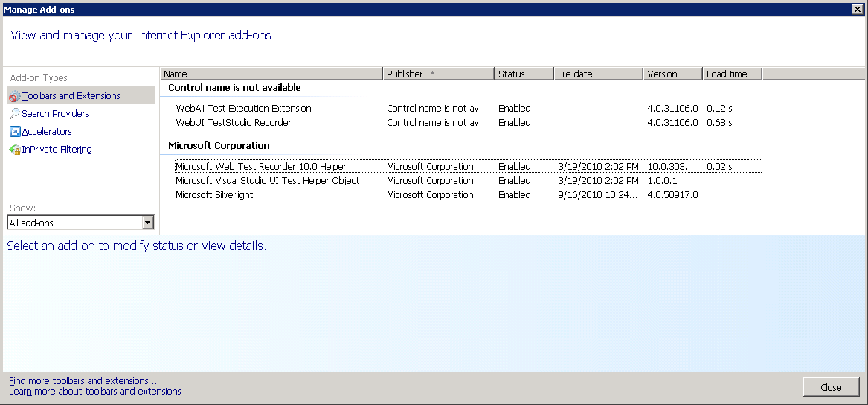Close the Manage Add-ons window with X

coord(858,10)
